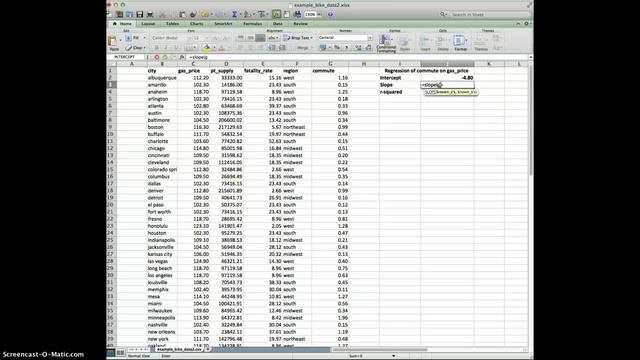Image resolution: width=640 pixels, height=360 pixels.
Task: Toggle the Formula Builder fx toolbar icon
Action: tap(276, 14)
